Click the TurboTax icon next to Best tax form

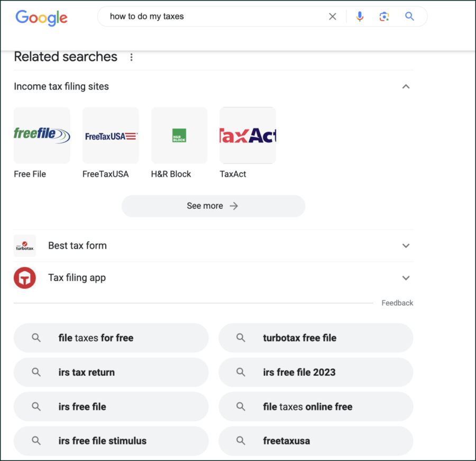(x=24, y=246)
